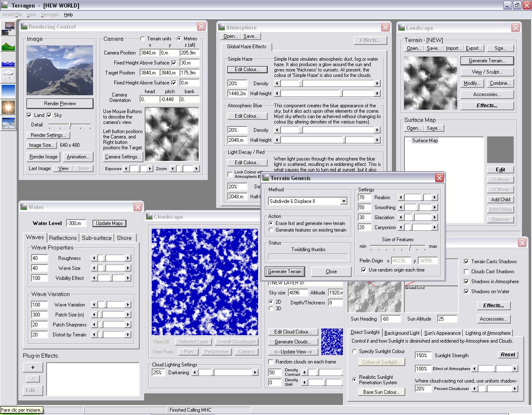Click left arrow of Roughness scrollbar
This screenshot has height=415, width=532.
(94, 258)
